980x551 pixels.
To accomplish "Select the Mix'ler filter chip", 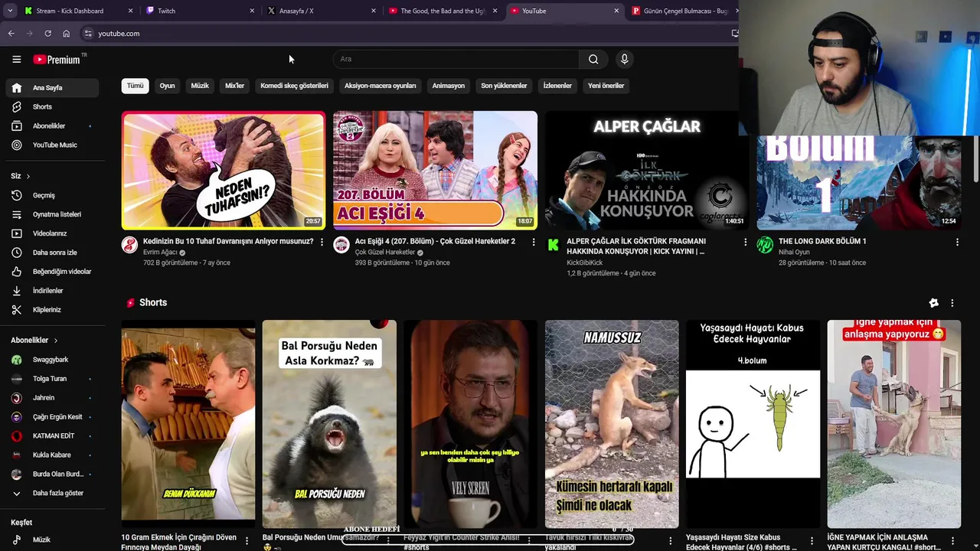I will tap(234, 86).
